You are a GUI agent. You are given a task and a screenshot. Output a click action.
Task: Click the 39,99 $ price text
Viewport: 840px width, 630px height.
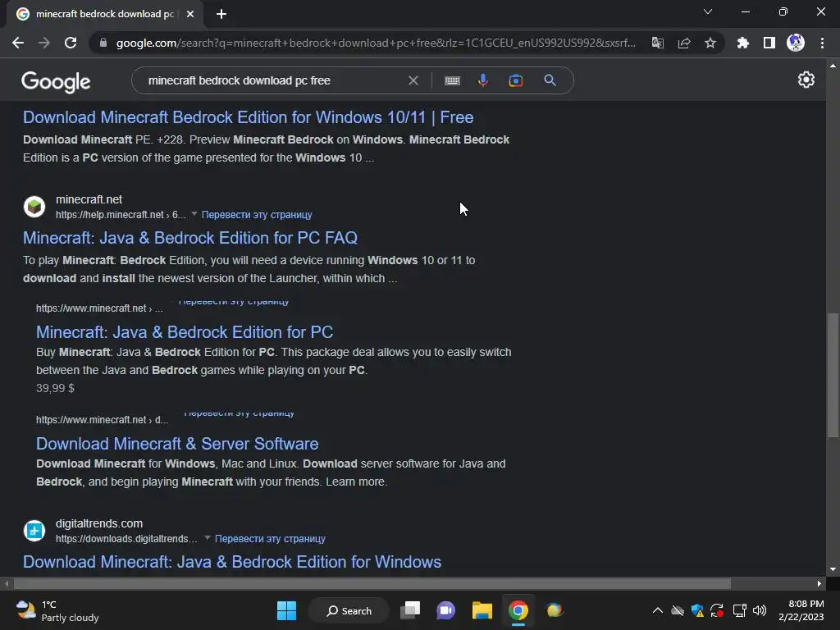pos(55,388)
